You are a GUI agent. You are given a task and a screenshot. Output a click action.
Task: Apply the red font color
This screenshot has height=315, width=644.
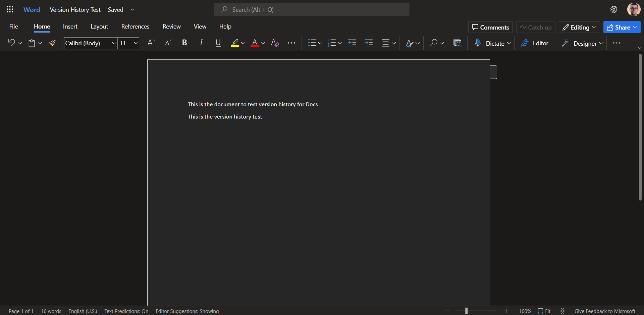[255, 43]
